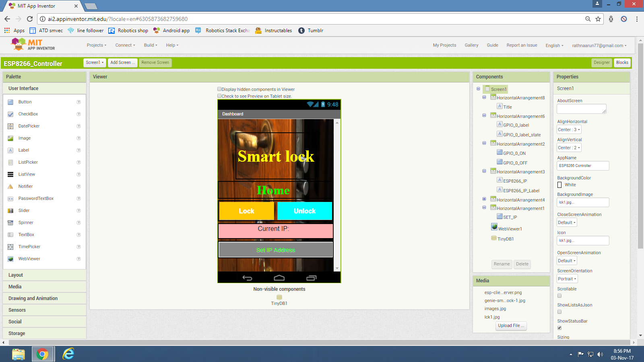This screenshot has height=362, width=644.
Task: Click the ListPicker palette icon
Action: click(x=10, y=162)
